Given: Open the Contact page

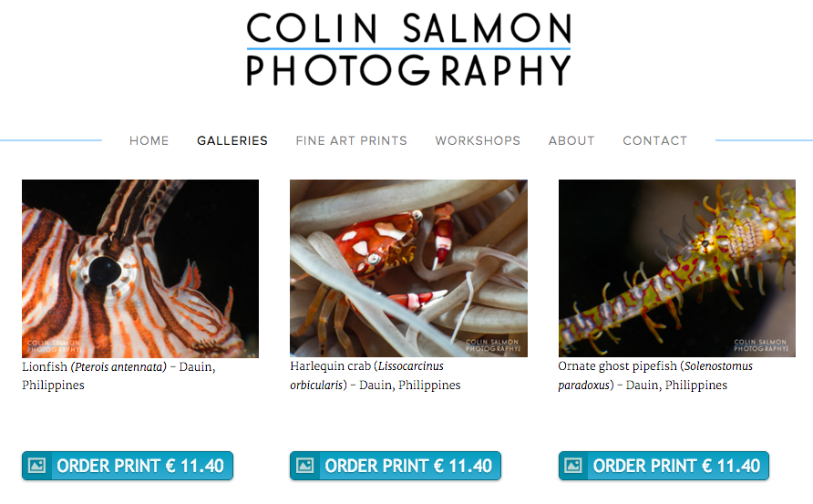Looking at the screenshot, I should click(654, 140).
